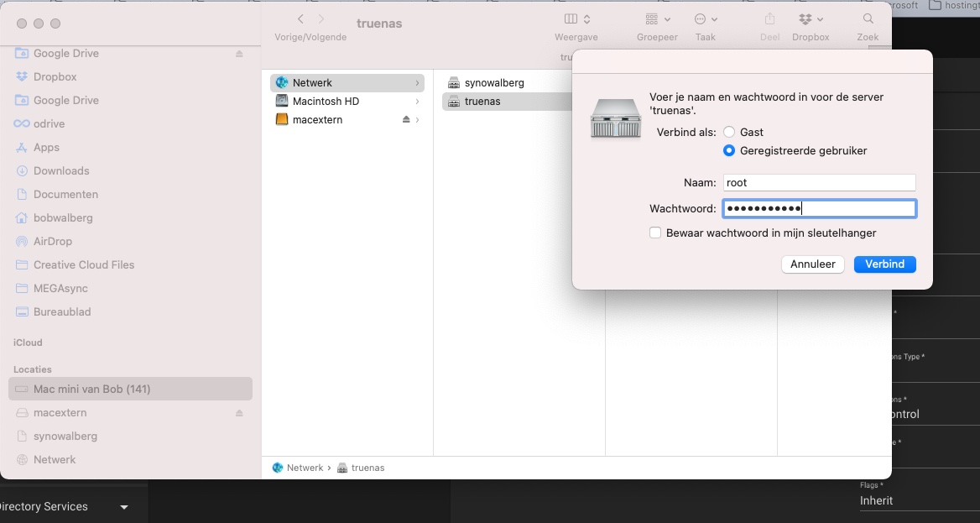Click the Zoek search icon
The height and width of the screenshot is (523, 980).
click(868, 19)
